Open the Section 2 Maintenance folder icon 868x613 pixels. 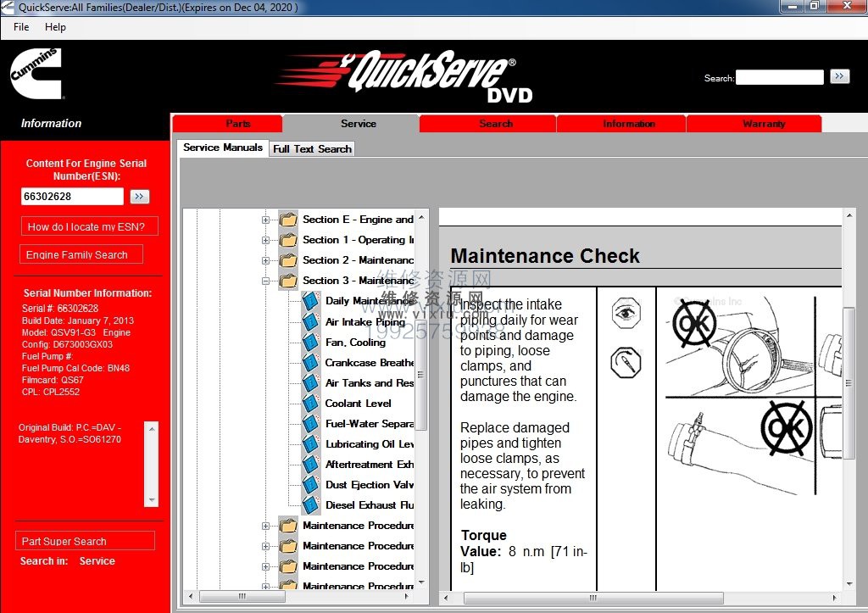click(288, 260)
